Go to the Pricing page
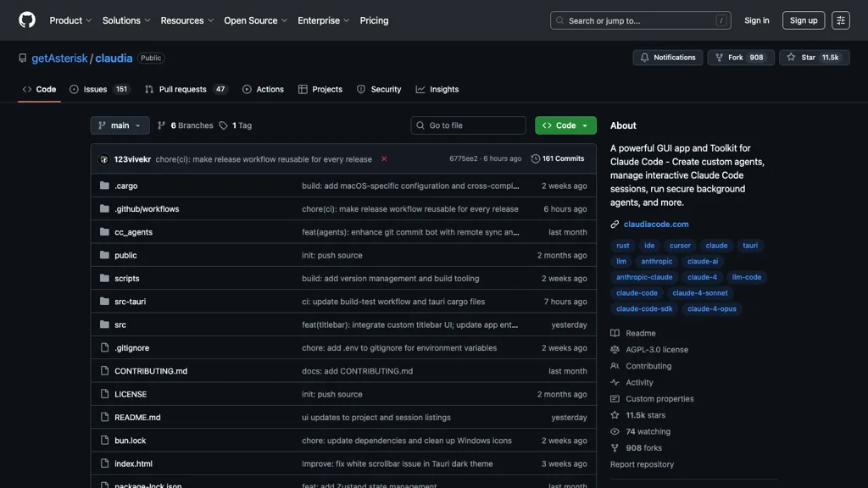The image size is (868, 488). pos(374,20)
